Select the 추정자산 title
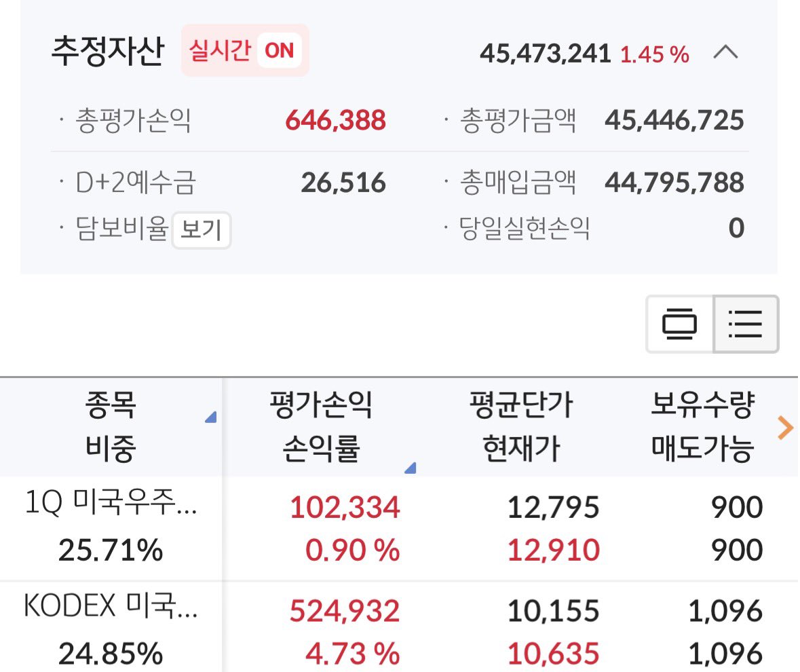Viewport: 800px width, 672px height. click(x=108, y=51)
